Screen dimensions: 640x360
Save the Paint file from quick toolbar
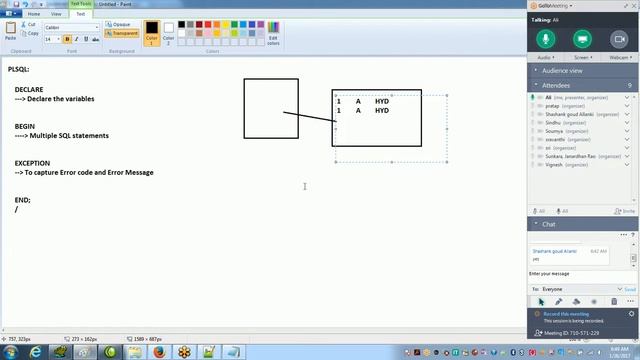point(16,4)
